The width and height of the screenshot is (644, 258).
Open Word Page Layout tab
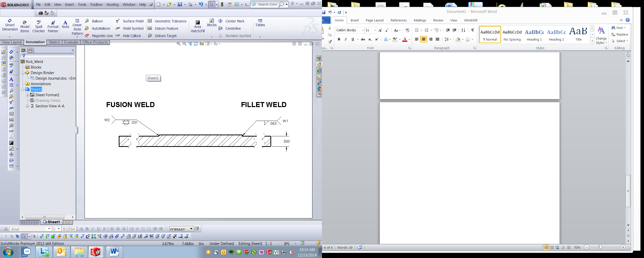coord(375,20)
